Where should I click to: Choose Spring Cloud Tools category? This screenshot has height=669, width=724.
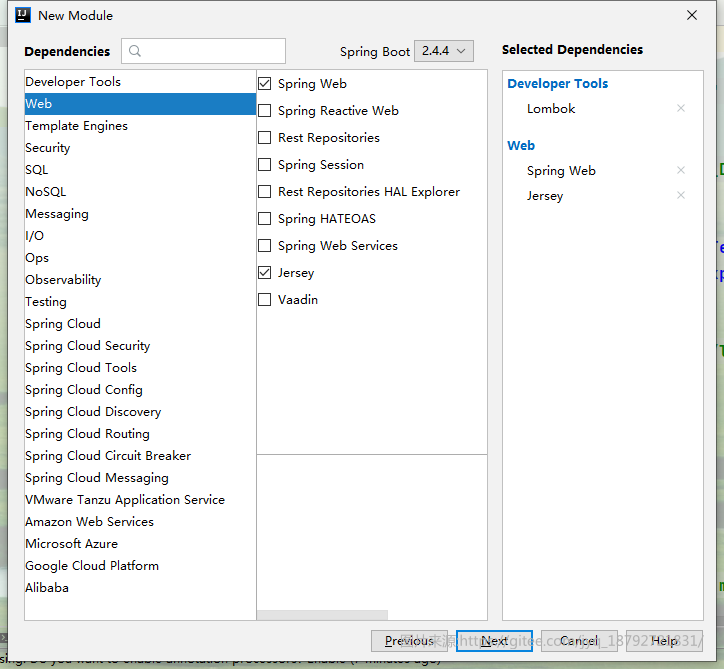point(140,368)
